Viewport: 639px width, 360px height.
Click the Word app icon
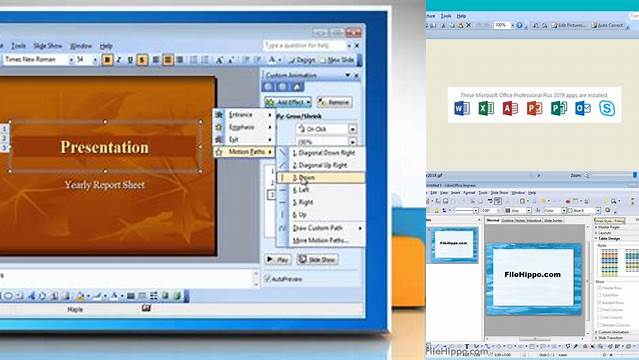coord(462,108)
